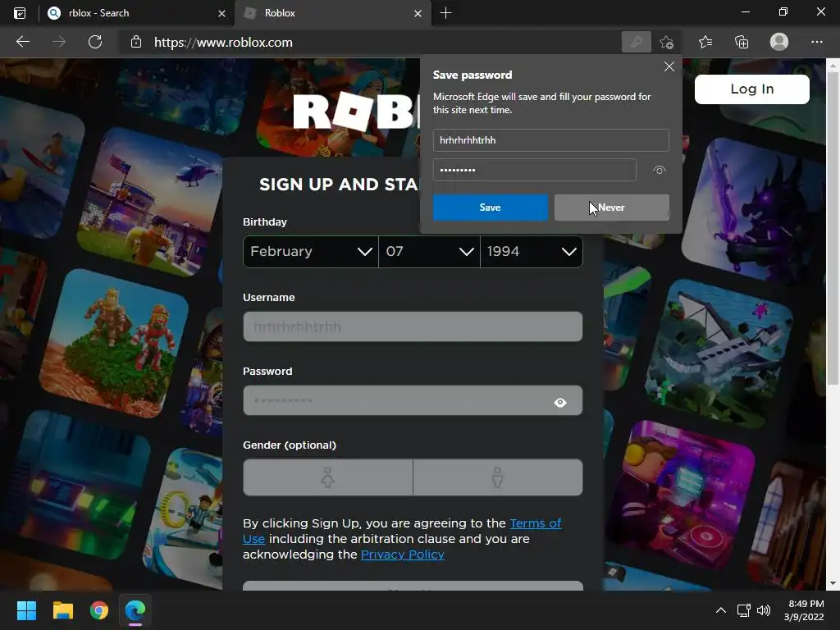Open the clock showing 8:49 PM
Viewport: 840px width, 630px height.
click(804, 610)
